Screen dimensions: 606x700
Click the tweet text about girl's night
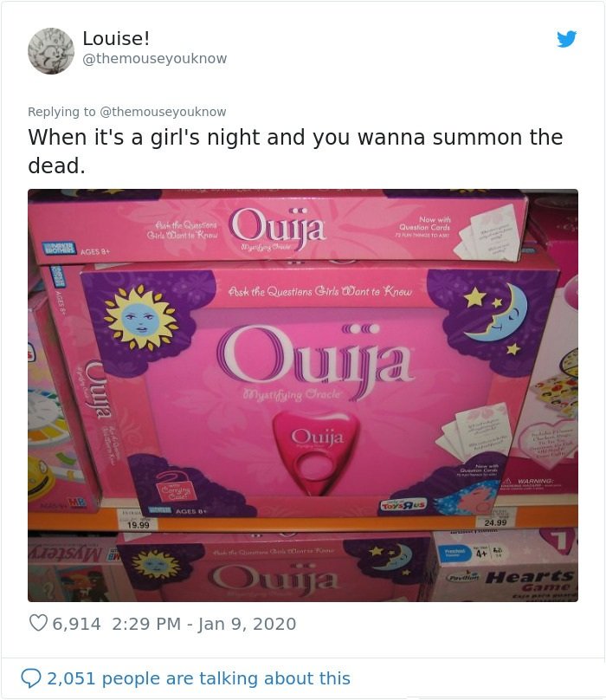tap(295, 151)
